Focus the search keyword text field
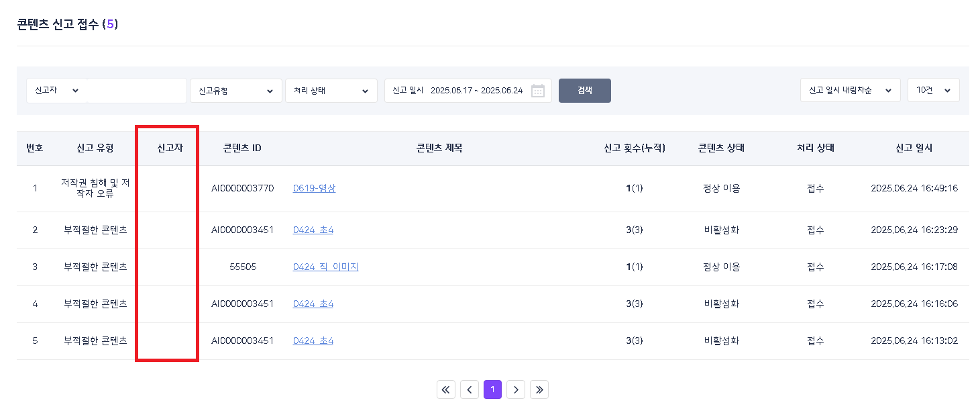This screenshot has height=409, width=980. tap(136, 91)
